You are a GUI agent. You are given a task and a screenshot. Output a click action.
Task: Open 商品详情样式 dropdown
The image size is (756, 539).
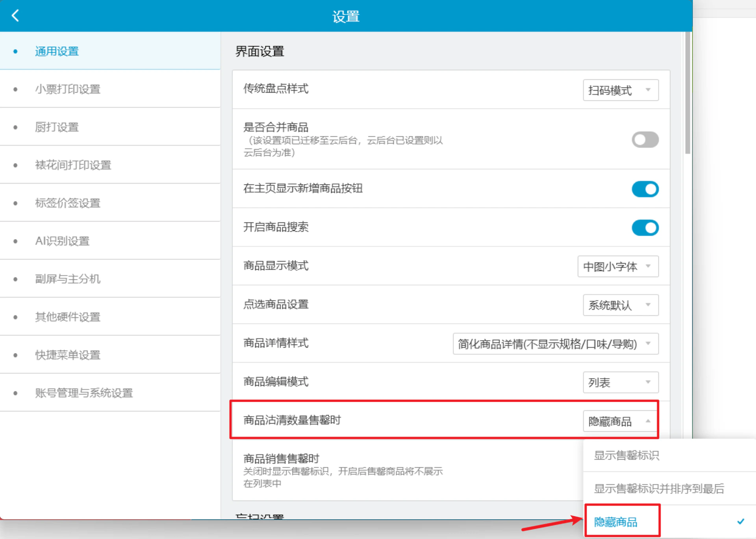tap(556, 344)
